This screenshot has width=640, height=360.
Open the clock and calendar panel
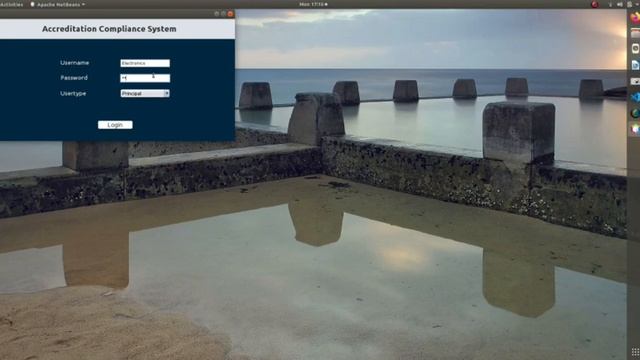point(313,4)
